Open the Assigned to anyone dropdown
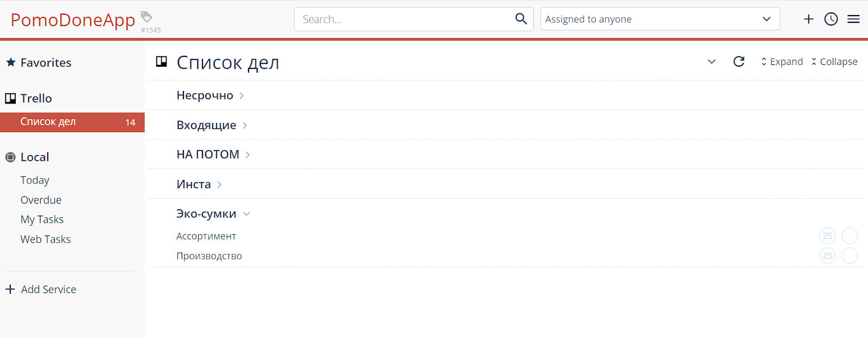This screenshot has width=868, height=337. [660, 19]
